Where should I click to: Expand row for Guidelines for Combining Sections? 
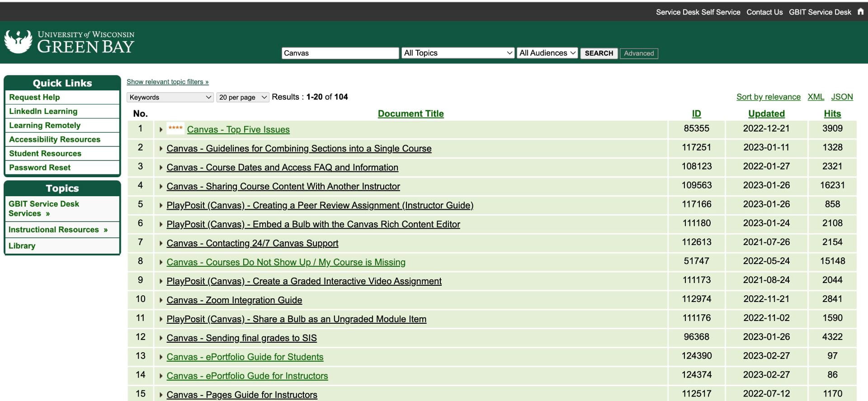[x=161, y=149]
